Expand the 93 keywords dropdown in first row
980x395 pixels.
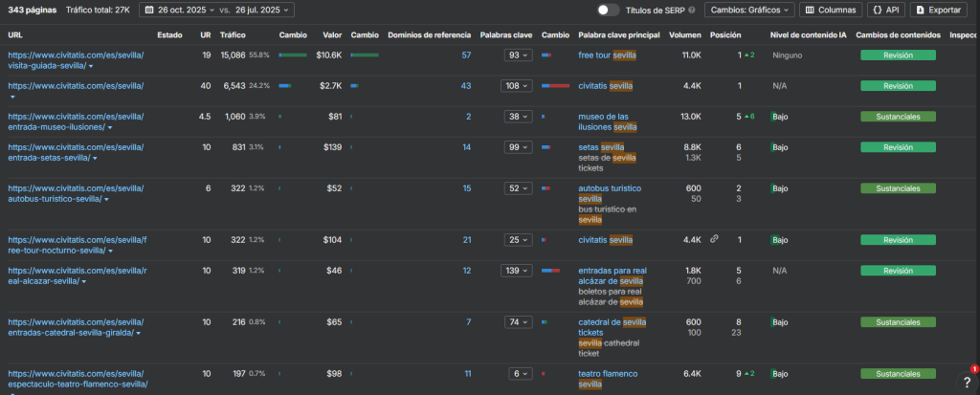click(517, 55)
